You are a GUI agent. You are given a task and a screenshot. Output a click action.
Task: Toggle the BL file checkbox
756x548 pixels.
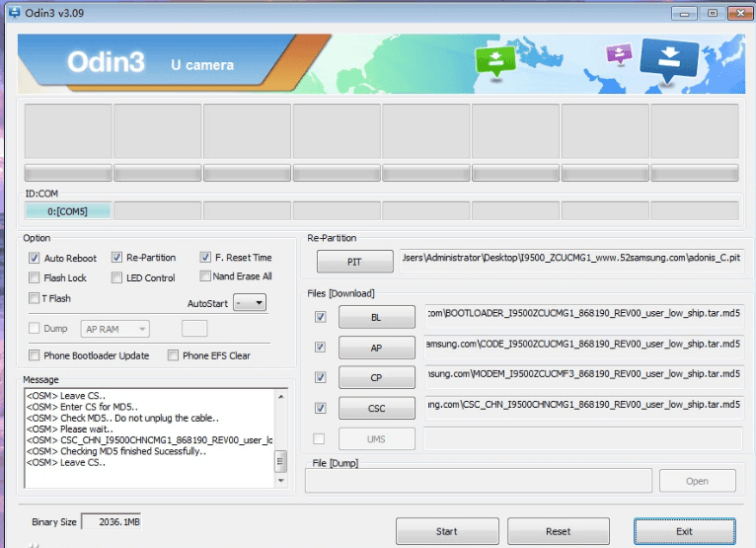(320, 317)
